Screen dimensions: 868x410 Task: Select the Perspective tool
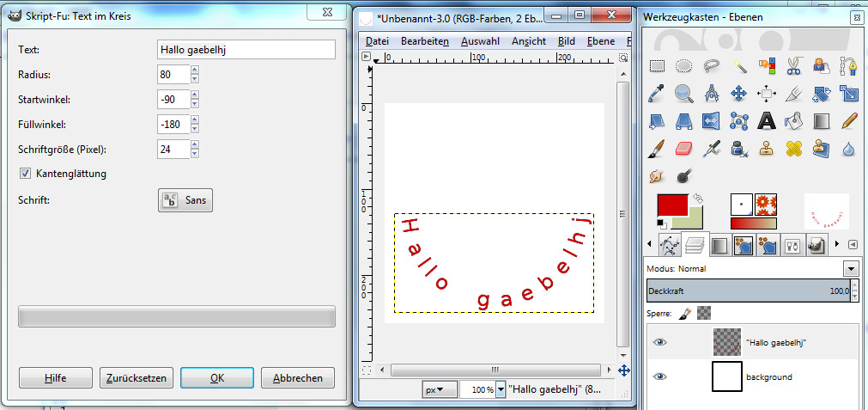(684, 121)
